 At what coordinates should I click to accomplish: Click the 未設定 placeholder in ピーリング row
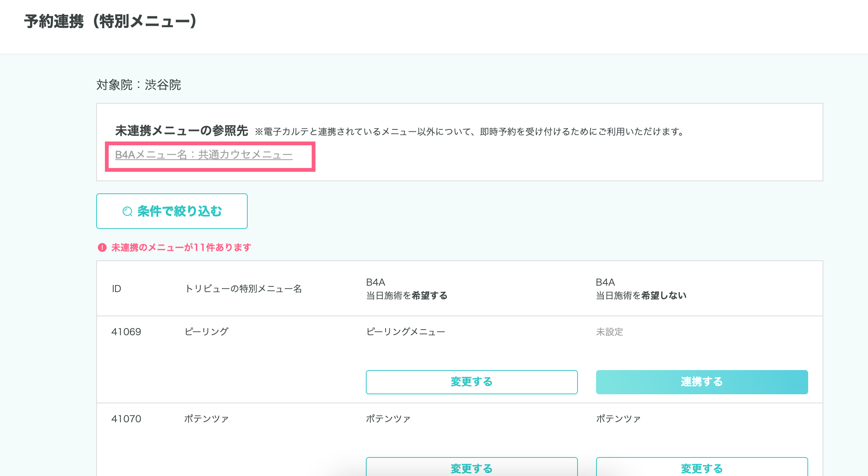click(609, 332)
